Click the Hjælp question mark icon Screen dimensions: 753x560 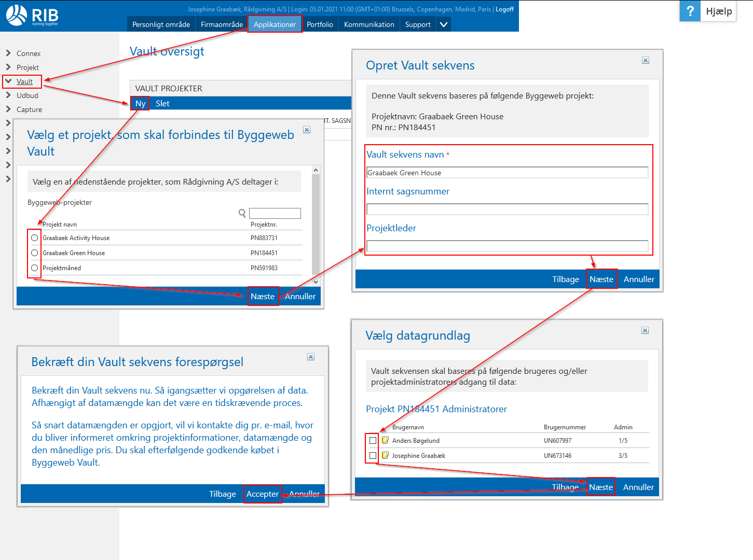pos(690,11)
